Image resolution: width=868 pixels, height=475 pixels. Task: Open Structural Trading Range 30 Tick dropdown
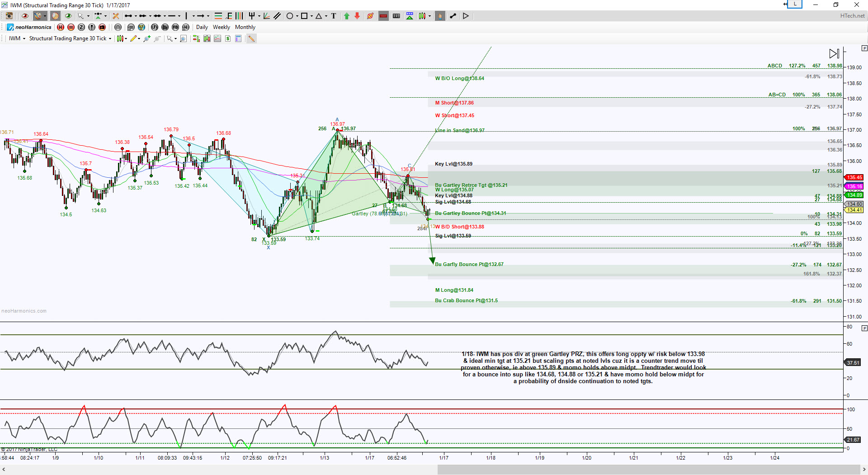click(x=70, y=38)
